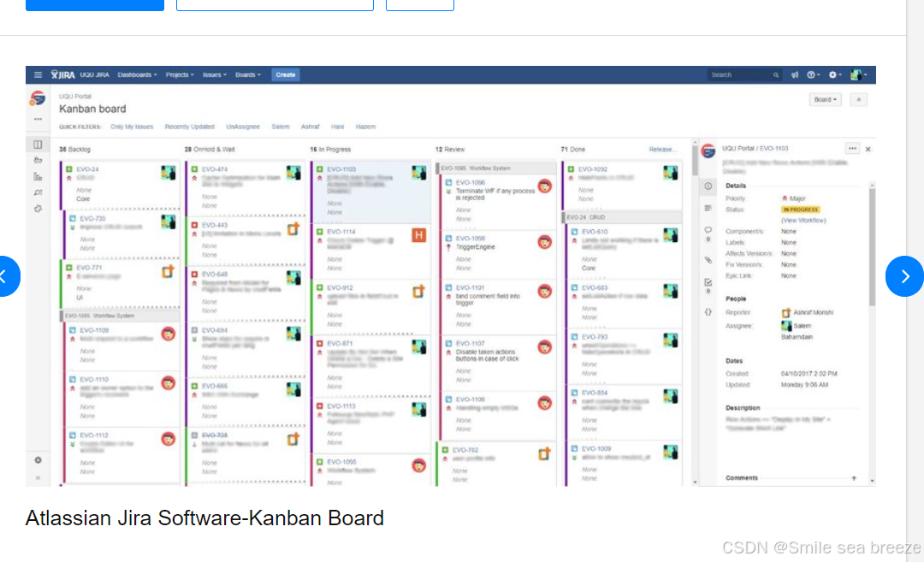Open issue EVO-474 in OnHold column
924x562 pixels.
coord(215,169)
